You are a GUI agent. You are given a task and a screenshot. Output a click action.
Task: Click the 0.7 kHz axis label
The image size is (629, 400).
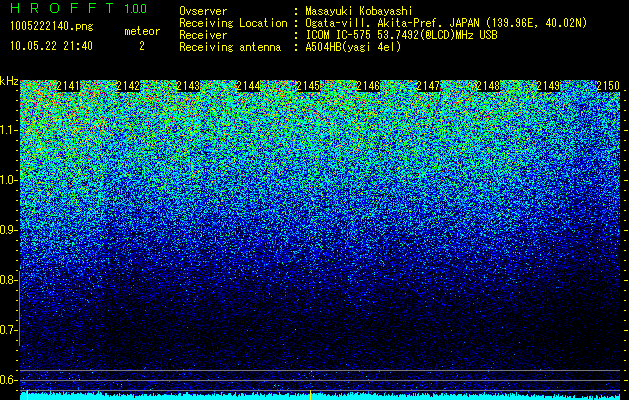(x=8, y=330)
